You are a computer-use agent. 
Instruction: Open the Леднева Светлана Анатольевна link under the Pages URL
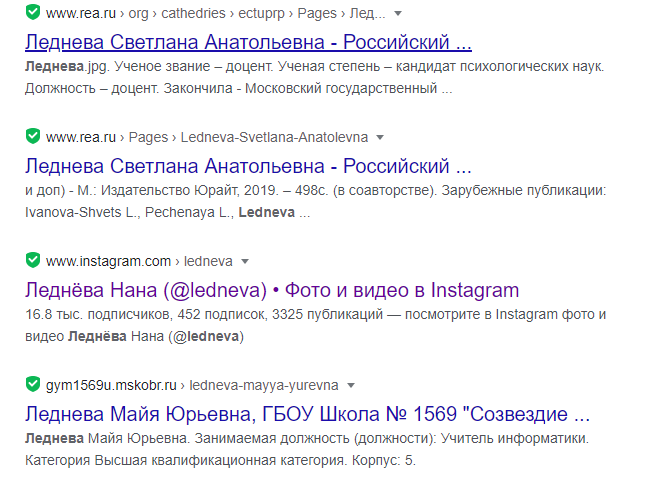(247, 165)
